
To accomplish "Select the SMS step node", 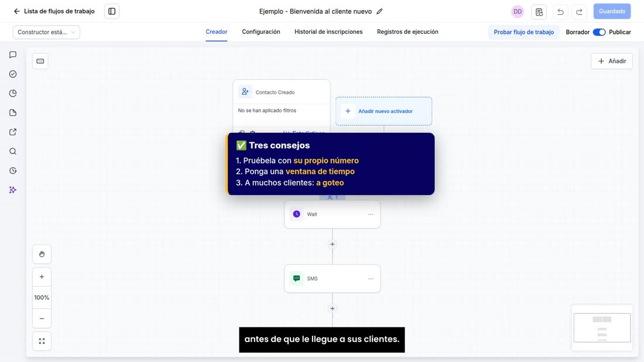I will pos(333,279).
